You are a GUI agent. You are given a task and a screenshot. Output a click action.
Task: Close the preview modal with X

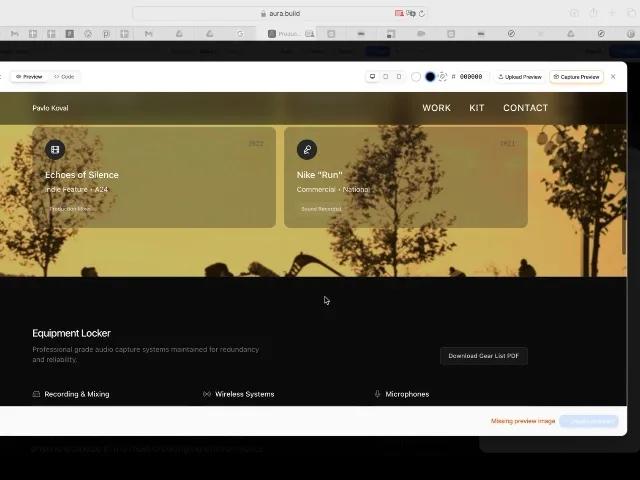(x=613, y=77)
